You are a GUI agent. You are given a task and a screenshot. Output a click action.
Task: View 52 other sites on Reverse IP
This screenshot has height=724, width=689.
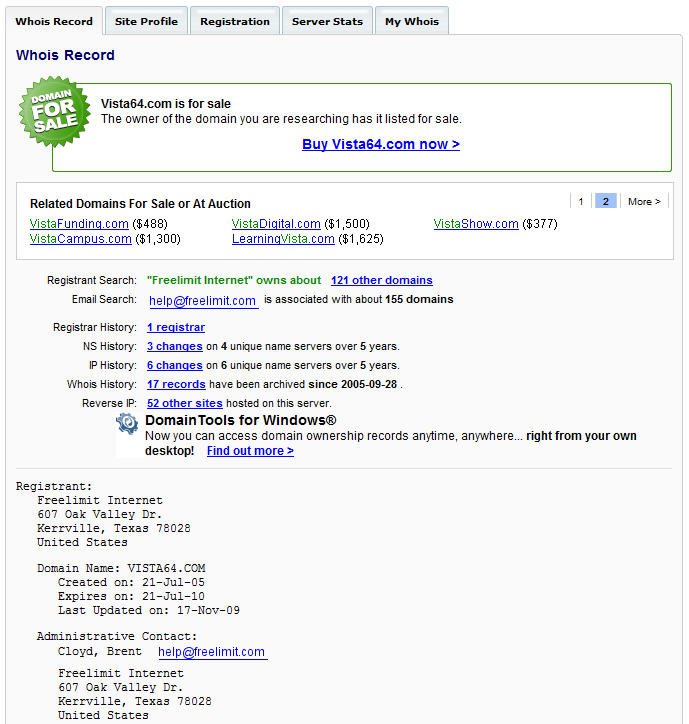click(x=185, y=403)
